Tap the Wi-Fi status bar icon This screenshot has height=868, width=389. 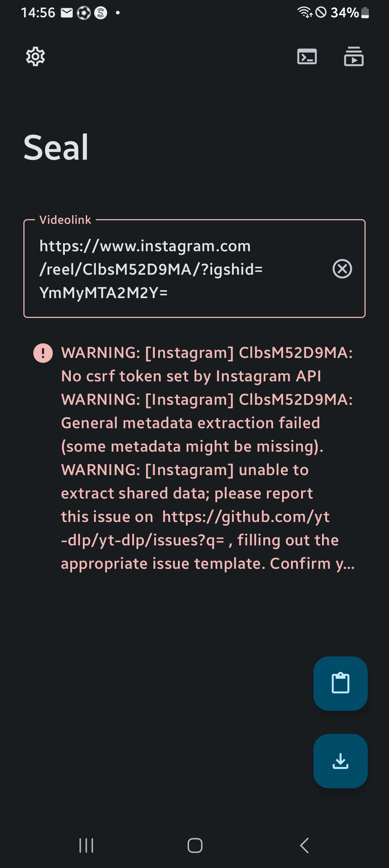[304, 12]
